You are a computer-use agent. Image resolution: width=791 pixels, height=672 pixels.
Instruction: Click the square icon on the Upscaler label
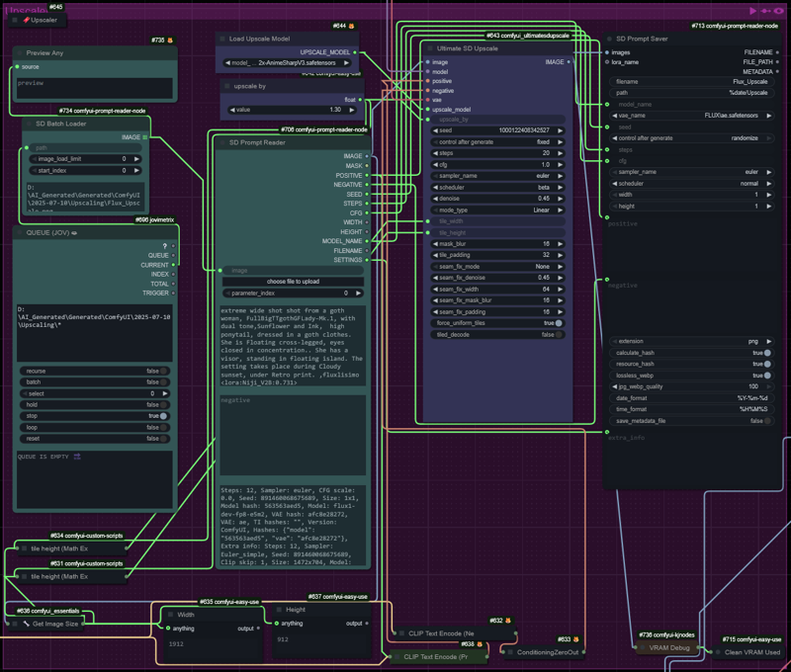coord(15,20)
